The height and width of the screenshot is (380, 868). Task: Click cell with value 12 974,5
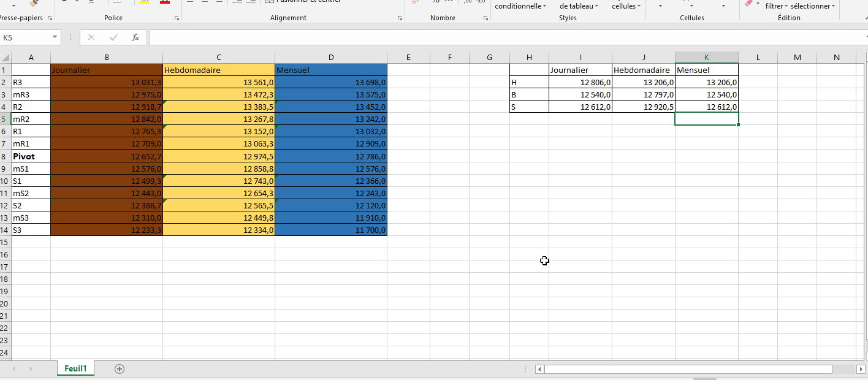pos(219,156)
